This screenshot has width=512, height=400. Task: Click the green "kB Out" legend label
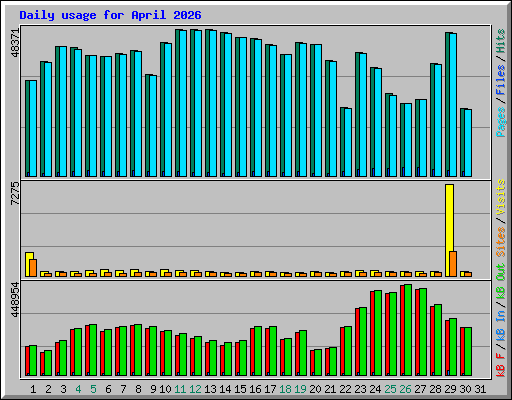point(501,281)
